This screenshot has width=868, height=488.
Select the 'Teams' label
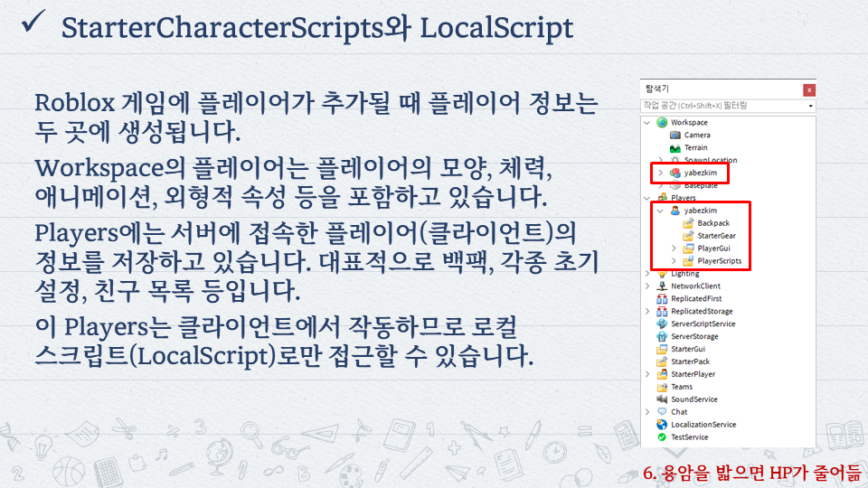coord(682,387)
